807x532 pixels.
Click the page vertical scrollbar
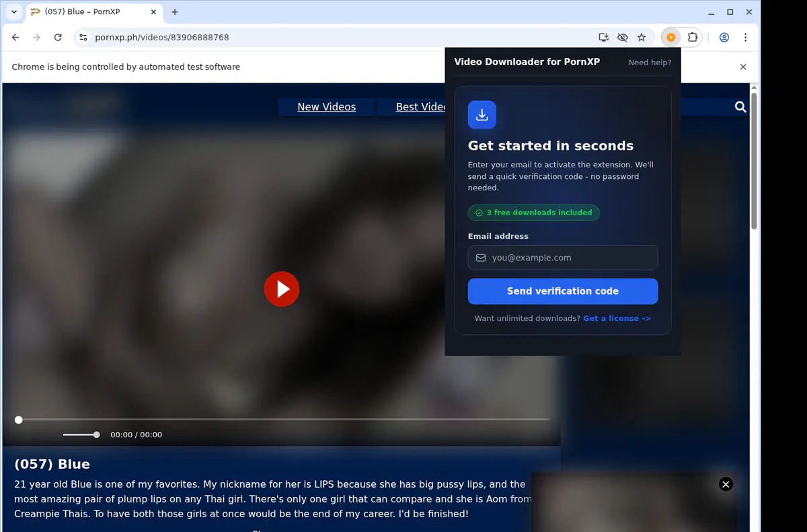tap(755, 161)
